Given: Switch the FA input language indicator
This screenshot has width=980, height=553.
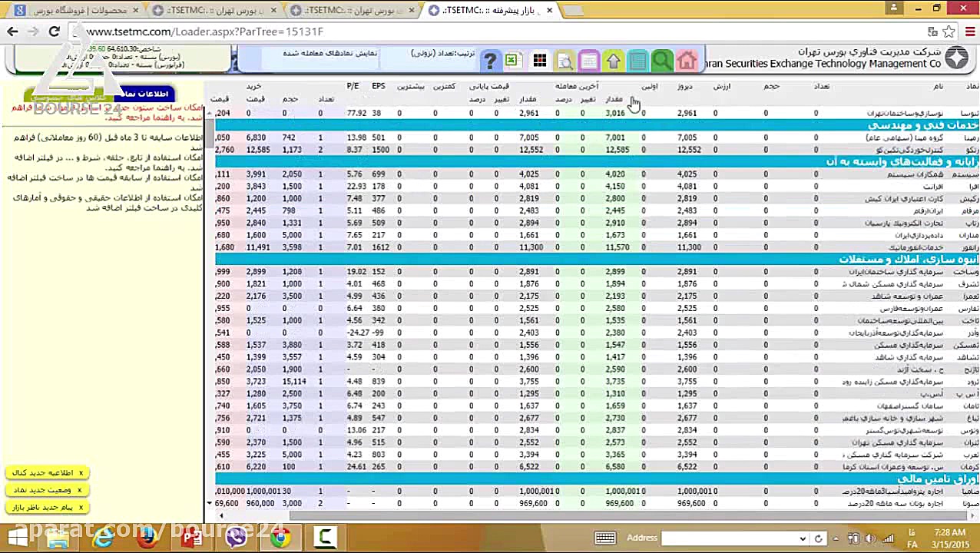Looking at the screenshot, I should [912, 538].
